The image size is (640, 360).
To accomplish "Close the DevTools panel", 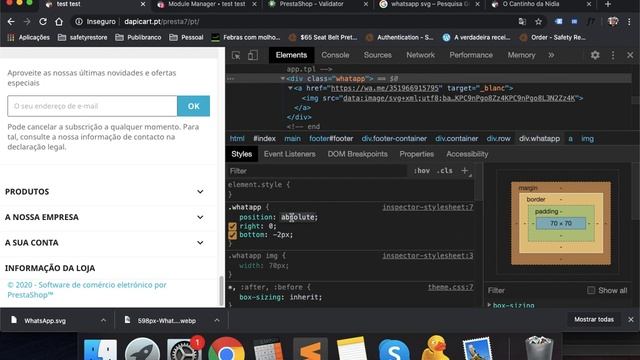I will pos(630,55).
